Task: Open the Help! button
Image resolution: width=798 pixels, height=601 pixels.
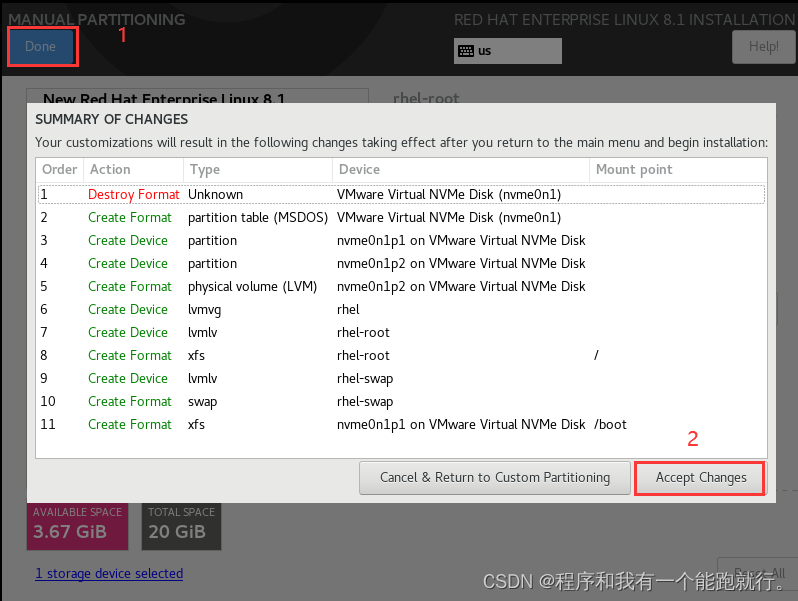Action: [763, 47]
